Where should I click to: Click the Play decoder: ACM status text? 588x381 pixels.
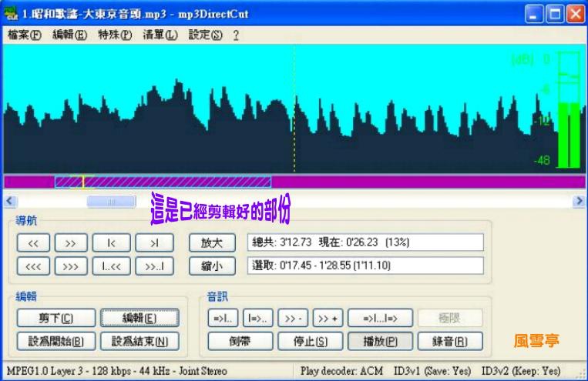point(341,371)
